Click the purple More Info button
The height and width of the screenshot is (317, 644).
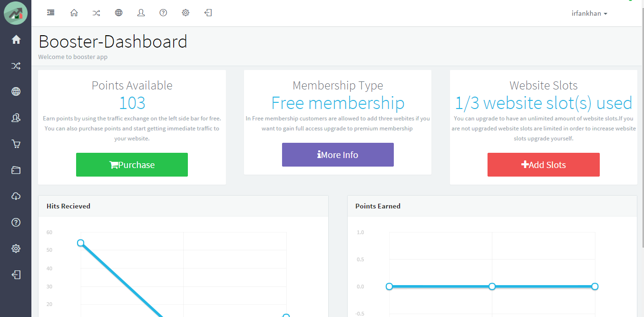click(338, 155)
